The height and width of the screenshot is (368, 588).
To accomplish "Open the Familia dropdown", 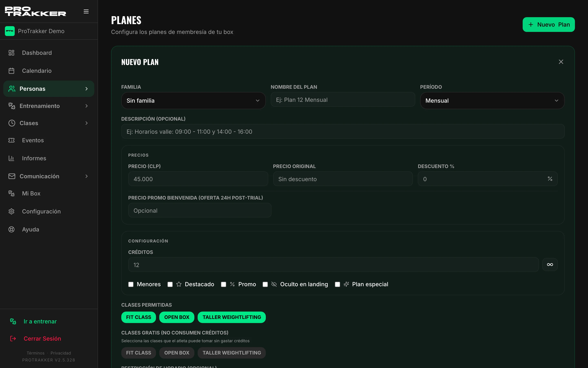I will click(193, 101).
